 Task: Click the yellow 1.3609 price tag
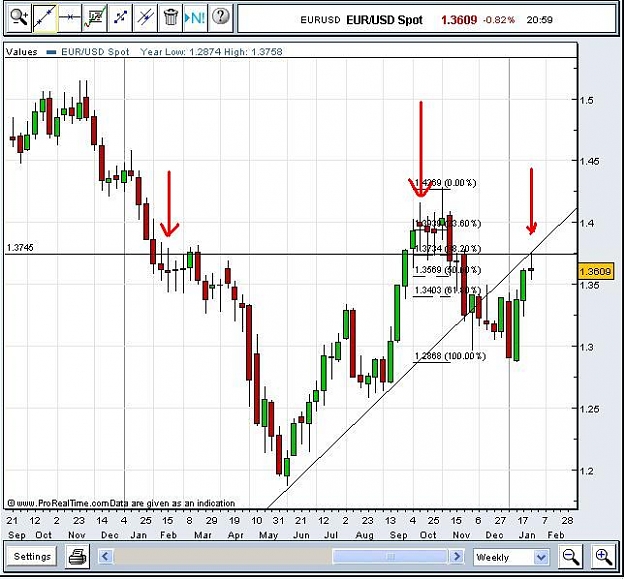[x=595, y=272]
